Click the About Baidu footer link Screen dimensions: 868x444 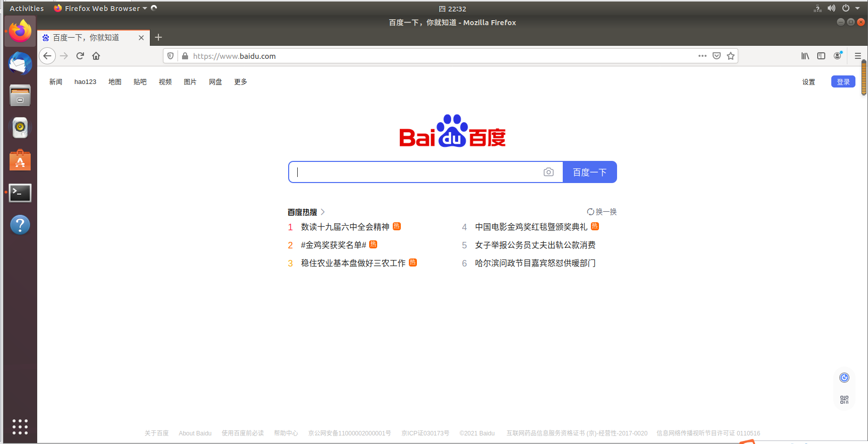(195, 433)
